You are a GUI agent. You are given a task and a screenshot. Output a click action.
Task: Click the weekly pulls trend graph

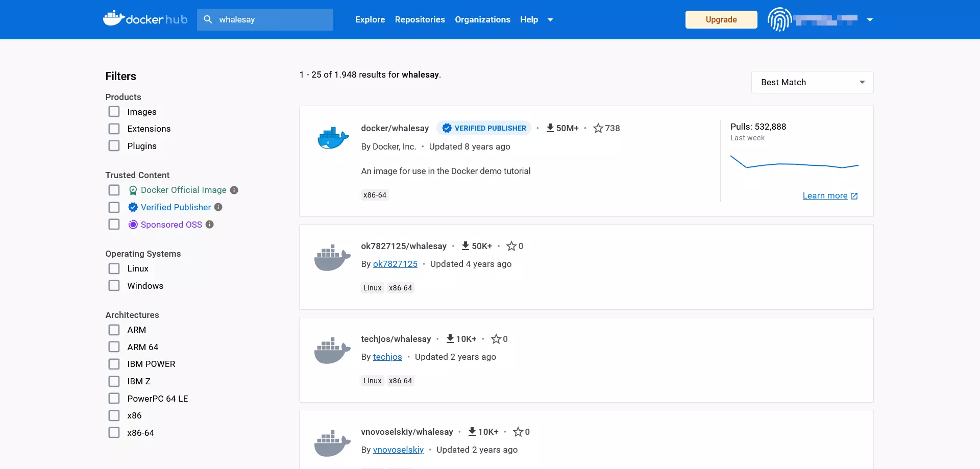(794, 162)
